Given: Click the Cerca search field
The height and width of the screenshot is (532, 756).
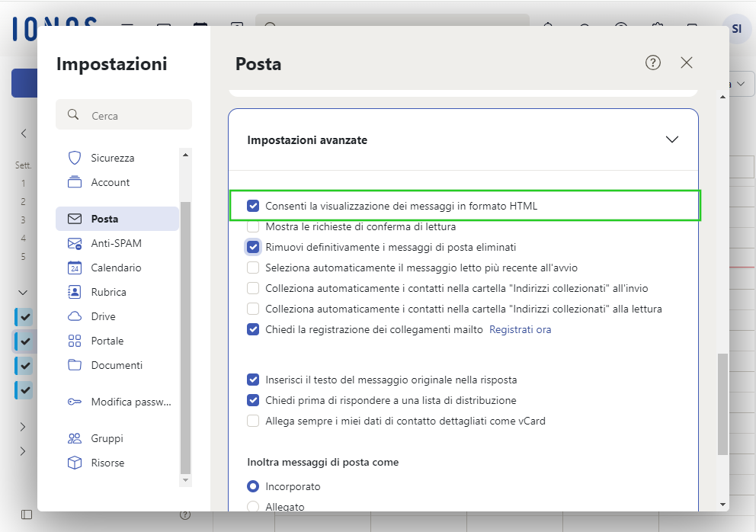Looking at the screenshot, I should tap(124, 115).
